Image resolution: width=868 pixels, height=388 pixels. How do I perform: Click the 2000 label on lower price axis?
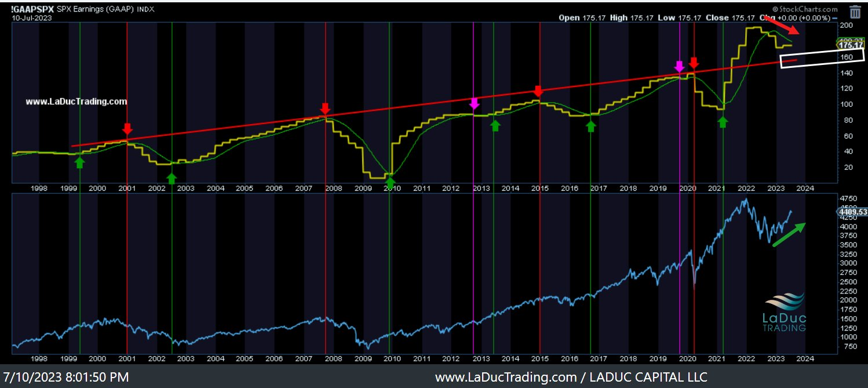click(x=848, y=300)
